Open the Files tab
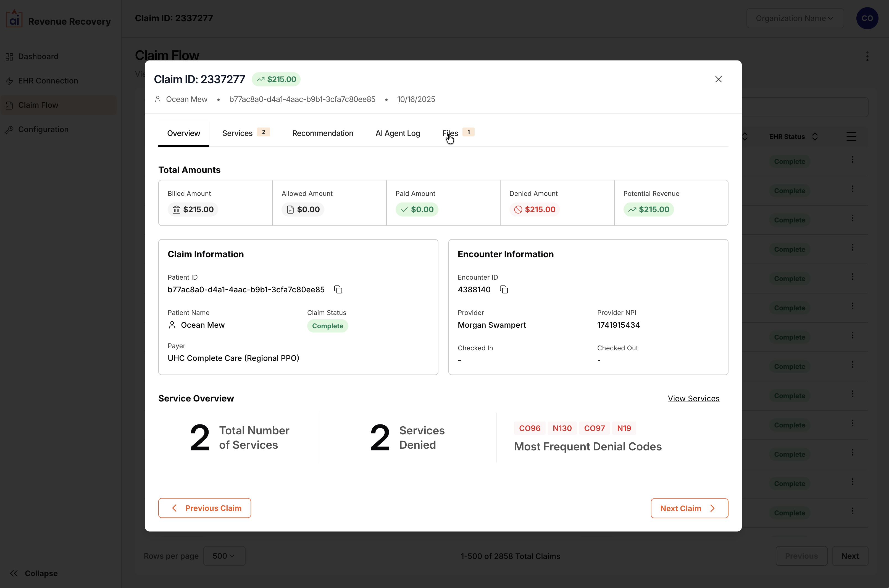Viewport: 889px width, 588px height. tap(450, 133)
